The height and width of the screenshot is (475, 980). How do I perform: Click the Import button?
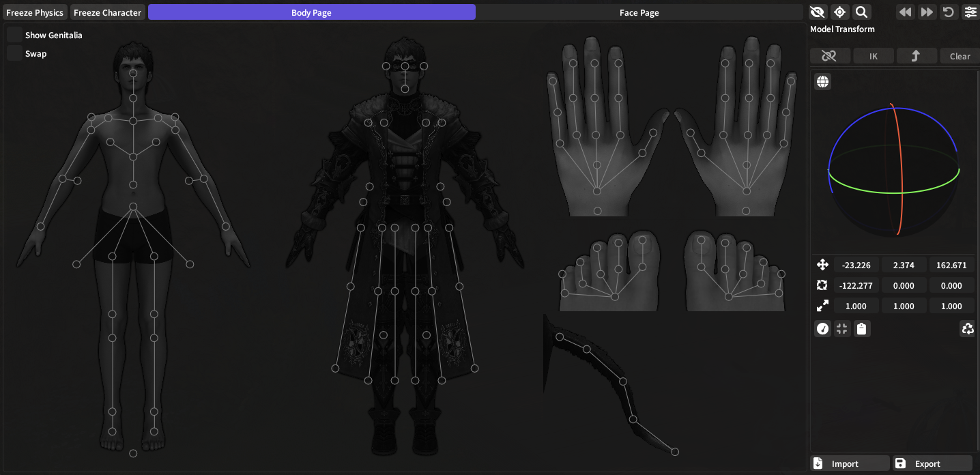[x=850, y=463]
